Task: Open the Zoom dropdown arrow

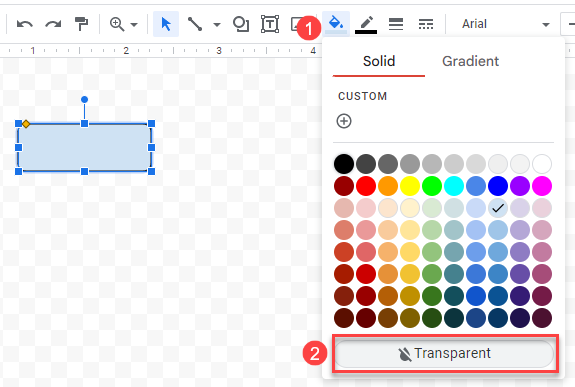Action: click(x=134, y=25)
